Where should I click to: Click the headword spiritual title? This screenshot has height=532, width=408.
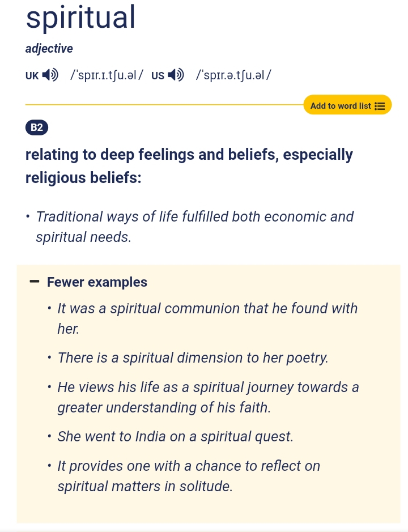(80, 18)
